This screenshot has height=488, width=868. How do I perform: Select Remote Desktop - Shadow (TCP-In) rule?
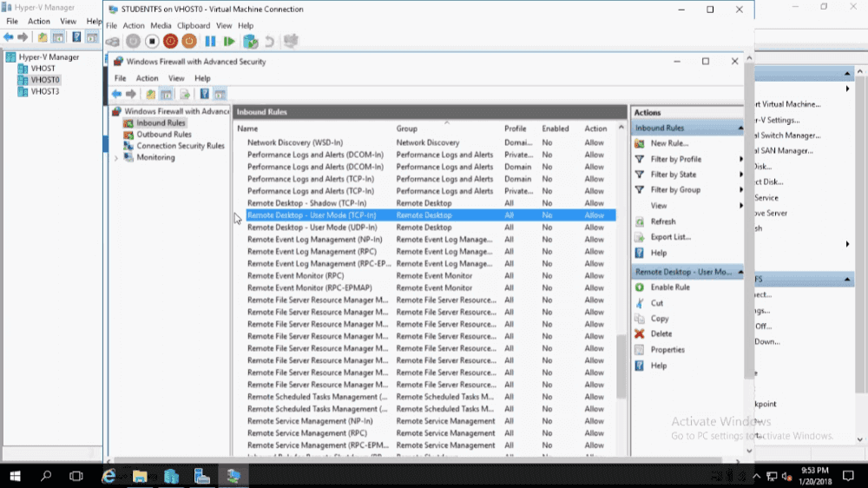[306, 203]
